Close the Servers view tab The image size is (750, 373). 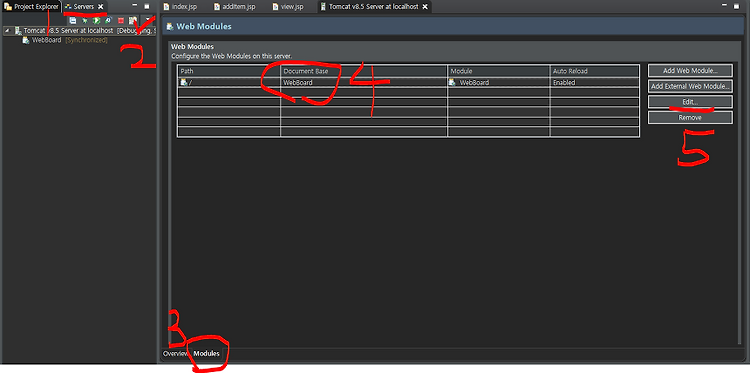100,7
